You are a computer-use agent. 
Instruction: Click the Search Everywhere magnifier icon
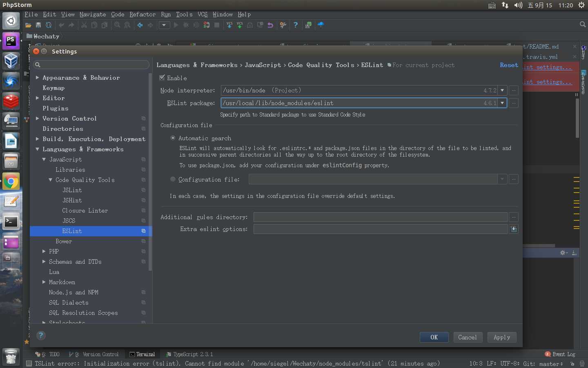583,25
